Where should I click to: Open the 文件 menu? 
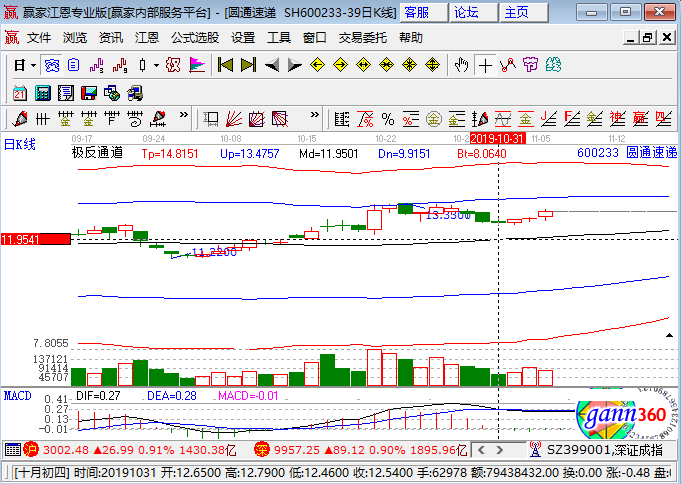click(x=39, y=38)
